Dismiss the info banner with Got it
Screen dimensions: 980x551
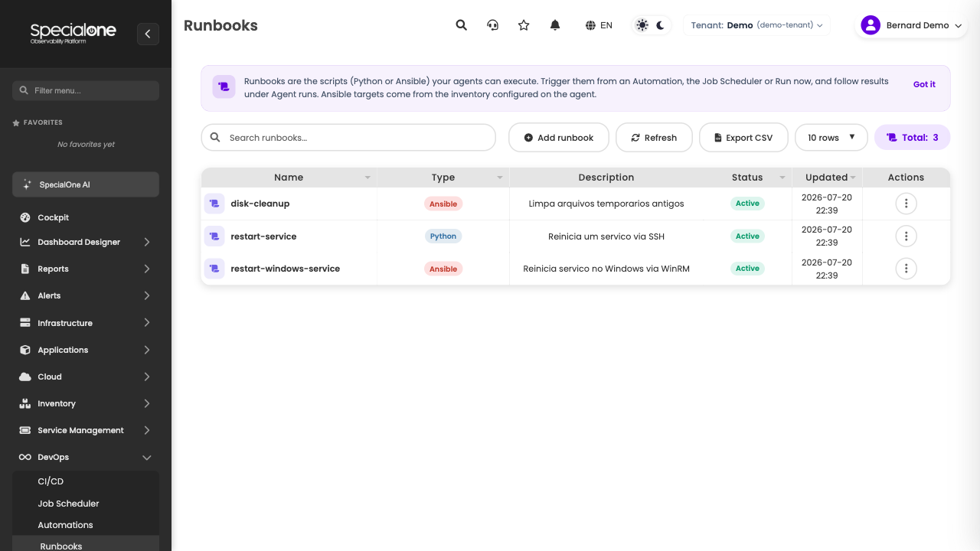pos(924,84)
